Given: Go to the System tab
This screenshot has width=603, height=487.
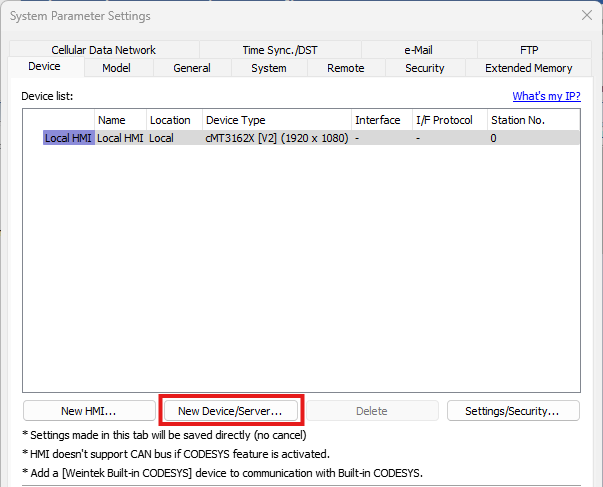Looking at the screenshot, I should click(269, 68).
